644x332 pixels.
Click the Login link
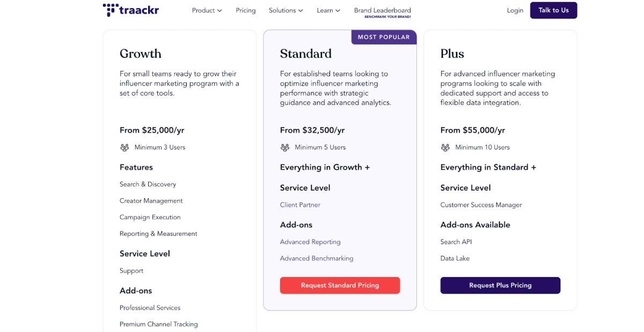pyautogui.click(x=515, y=10)
